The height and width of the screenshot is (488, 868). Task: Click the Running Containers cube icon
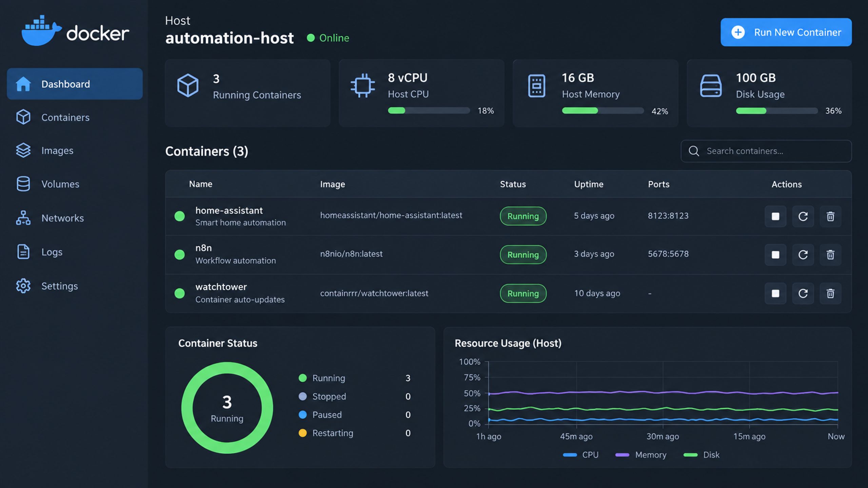click(x=188, y=85)
